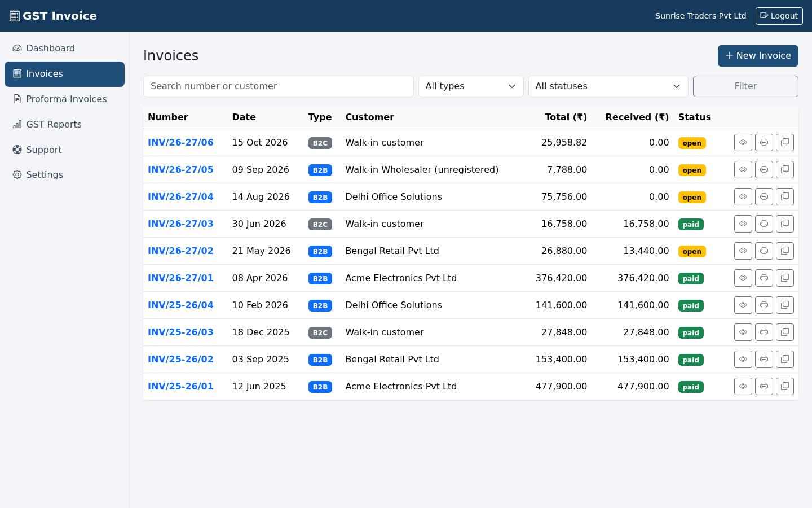Duplicate invoice INV/26-27/01
Image resolution: width=812 pixels, height=508 pixels.
coord(785,278)
